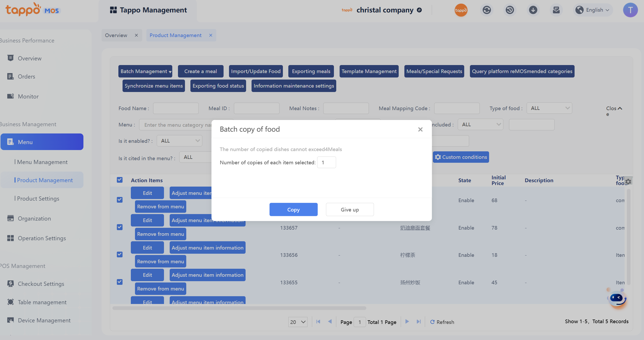Click the download arrow icon in header

[x=533, y=10]
